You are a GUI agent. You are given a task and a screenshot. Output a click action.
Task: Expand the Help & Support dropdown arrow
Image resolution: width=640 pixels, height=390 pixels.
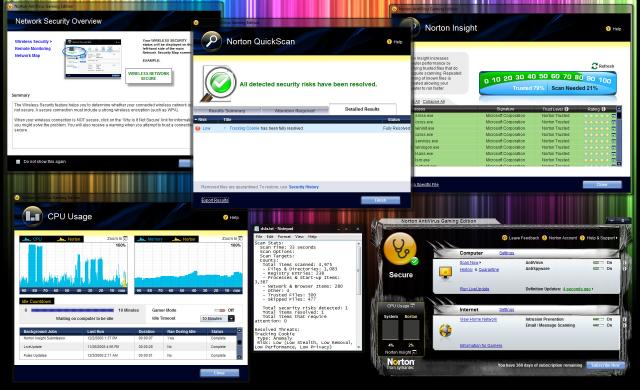pyautogui.click(x=616, y=238)
